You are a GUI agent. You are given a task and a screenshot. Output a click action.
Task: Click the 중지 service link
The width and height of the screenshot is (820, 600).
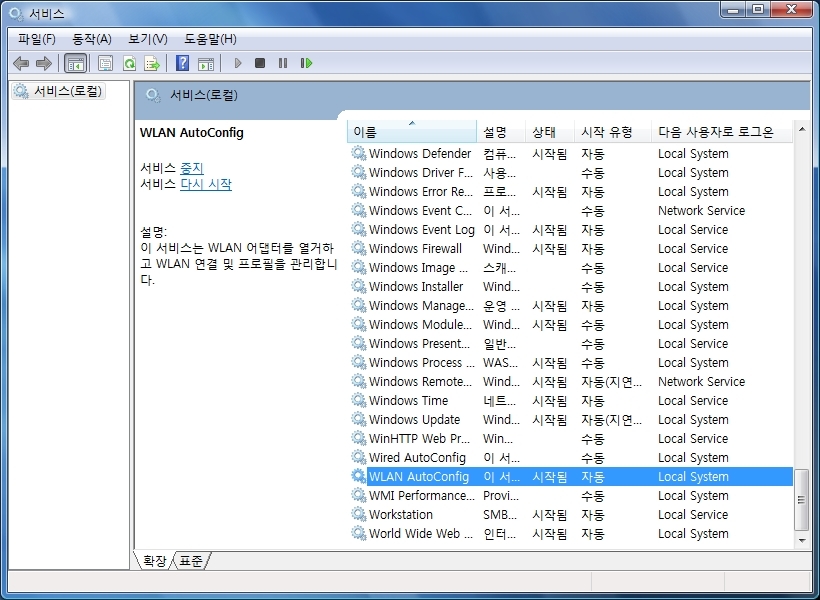[x=191, y=168]
